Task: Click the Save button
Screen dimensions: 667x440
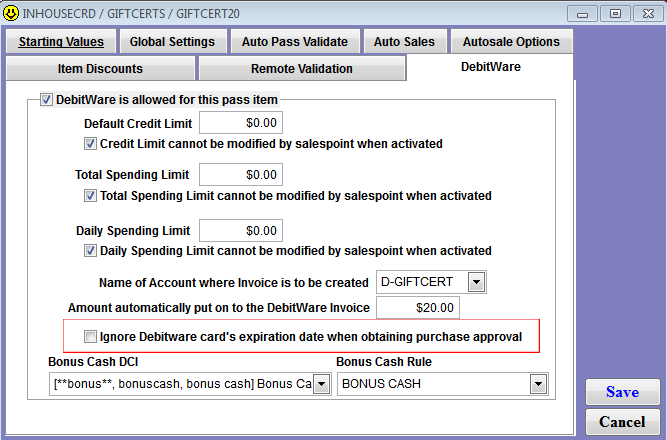Action: click(x=622, y=391)
